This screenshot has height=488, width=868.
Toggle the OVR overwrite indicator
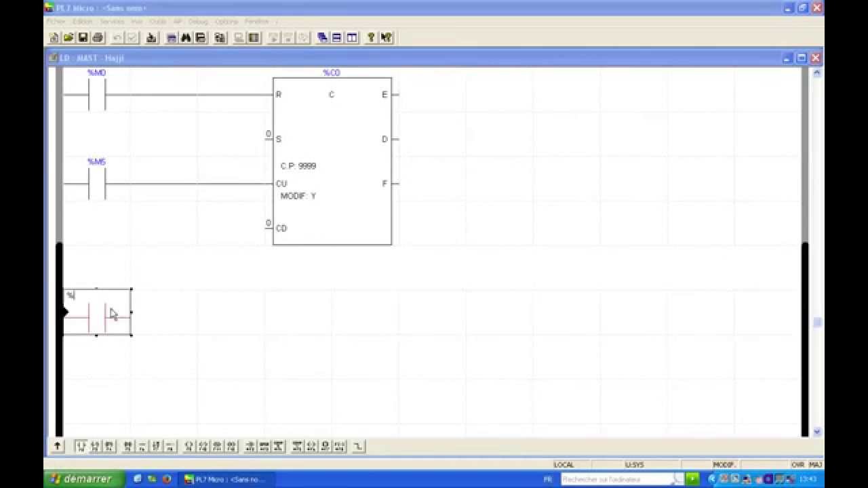tap(797, 465)
